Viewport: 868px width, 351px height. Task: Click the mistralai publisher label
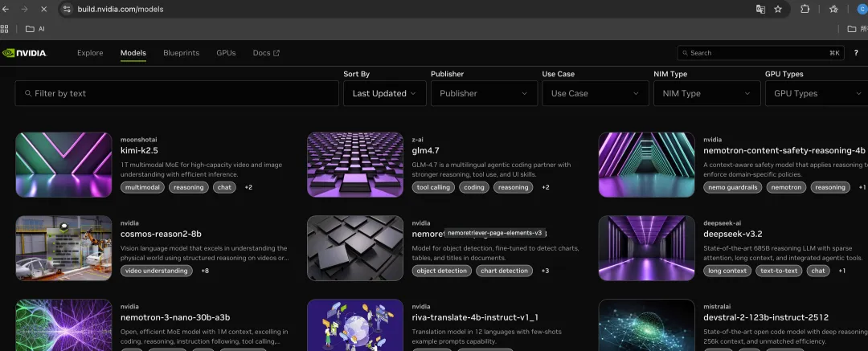click(718, 307)
